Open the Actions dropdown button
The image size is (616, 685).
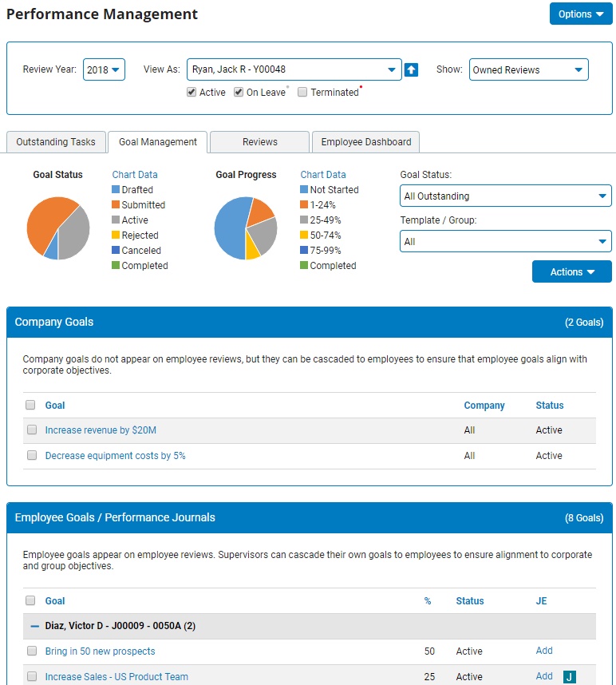[572, 271]
